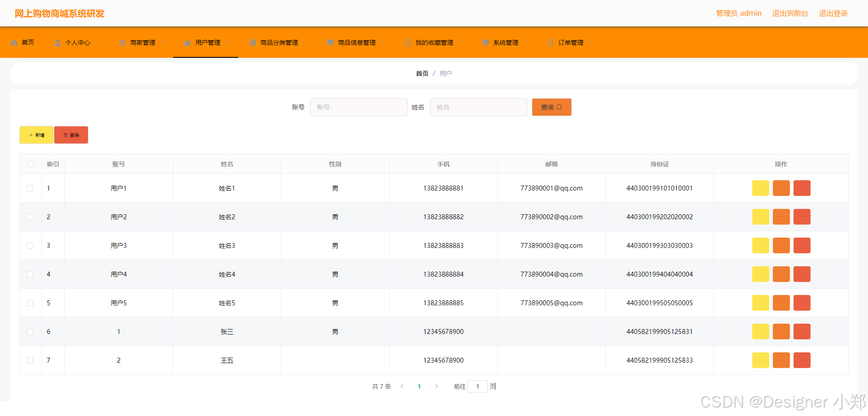This screenshot has height=416, width=868.
Task: Click the 身份证 column header
Action: 659,164
